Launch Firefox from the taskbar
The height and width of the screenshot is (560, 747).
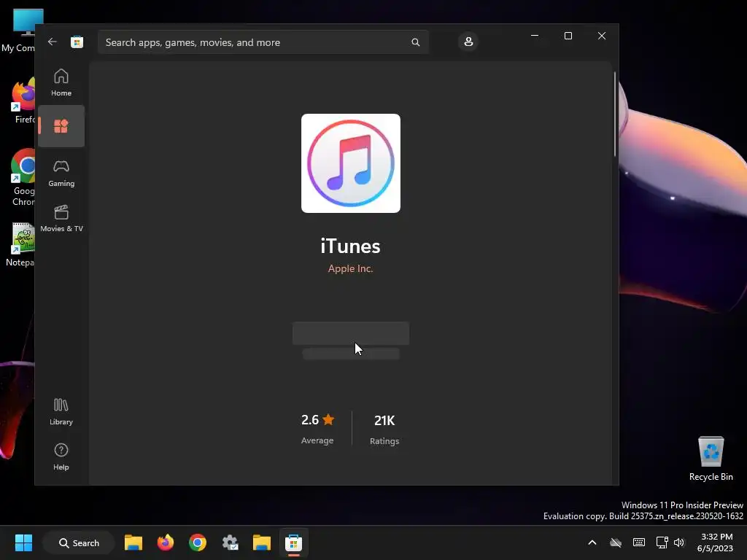166,542
